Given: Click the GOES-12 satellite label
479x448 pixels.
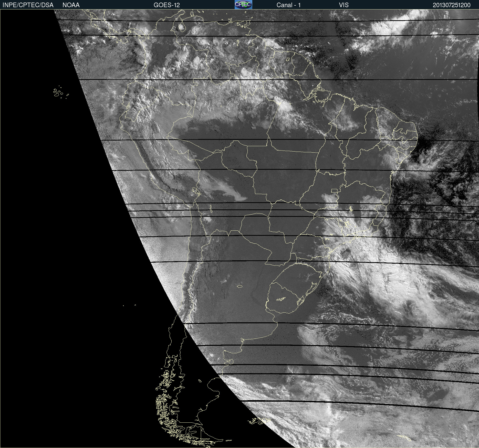Looking at the screenshot, I should (167, 5).
